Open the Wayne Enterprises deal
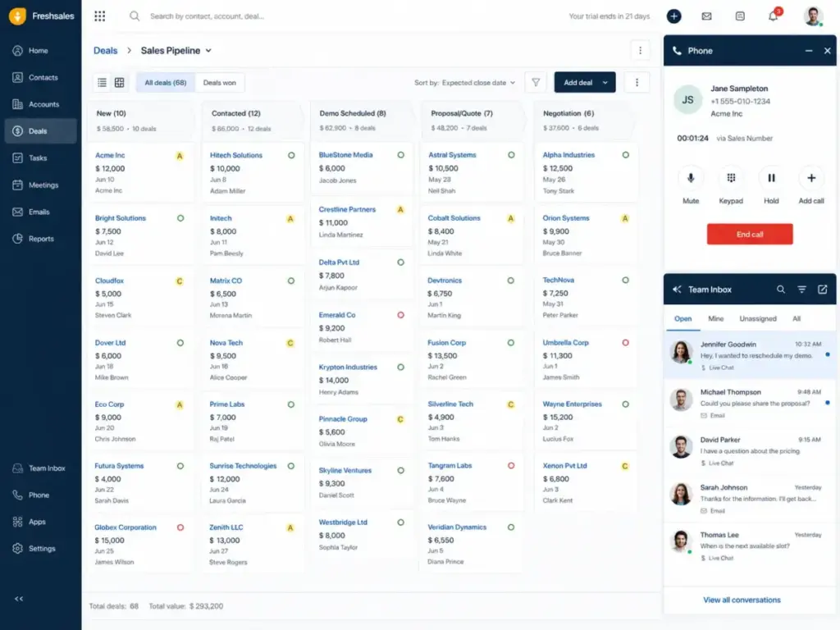The width and height of the screenshot is (840, 630). (572, 404)
